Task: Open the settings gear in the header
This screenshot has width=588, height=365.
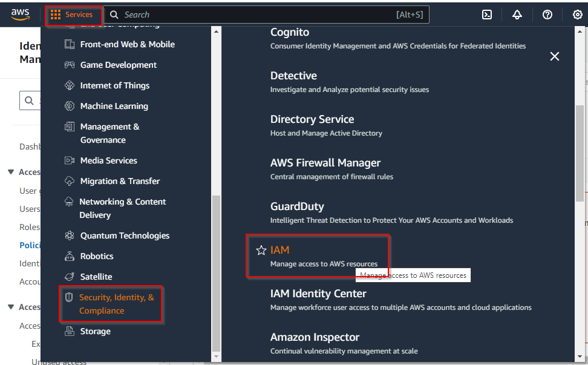Action: coord(578,15)
